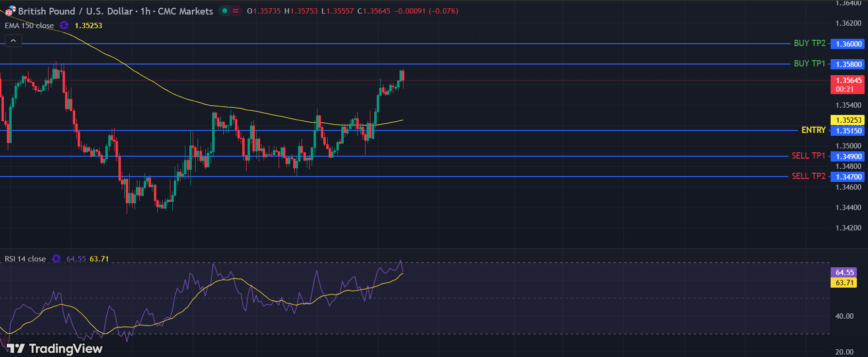This screenshot has height=357, width=868.
Task: Click the SELL TP2 line label
Action: coord(808,176)
